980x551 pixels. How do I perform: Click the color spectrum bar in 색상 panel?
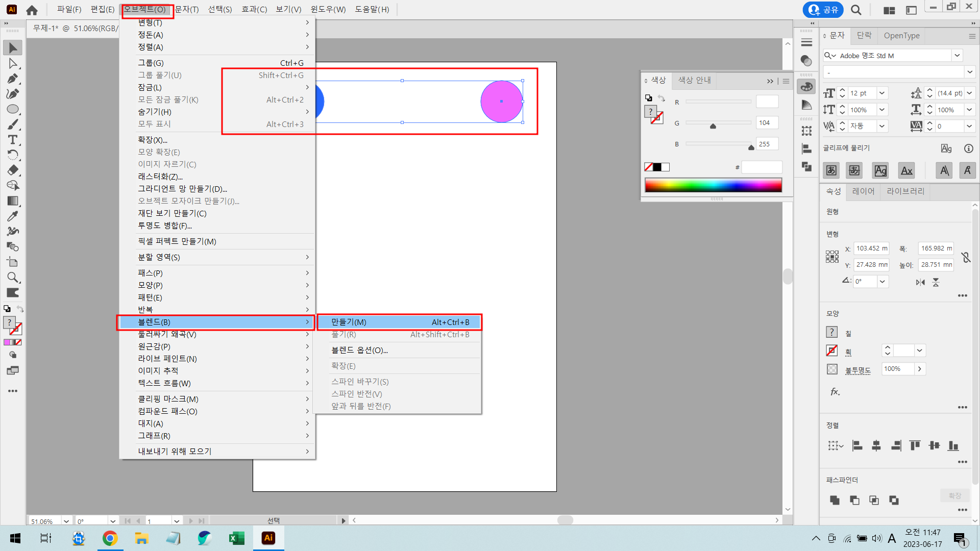click(x=713, y=185)
